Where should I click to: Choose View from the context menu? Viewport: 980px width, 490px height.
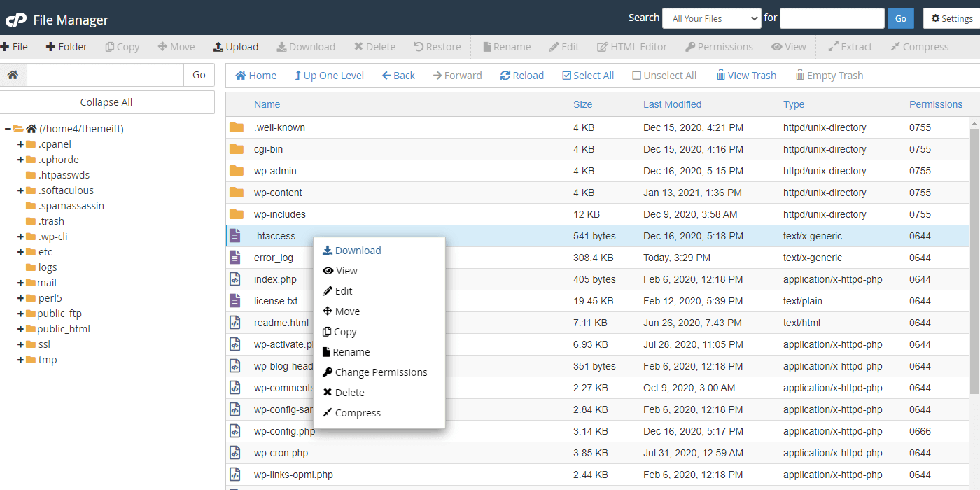point(340,271)
